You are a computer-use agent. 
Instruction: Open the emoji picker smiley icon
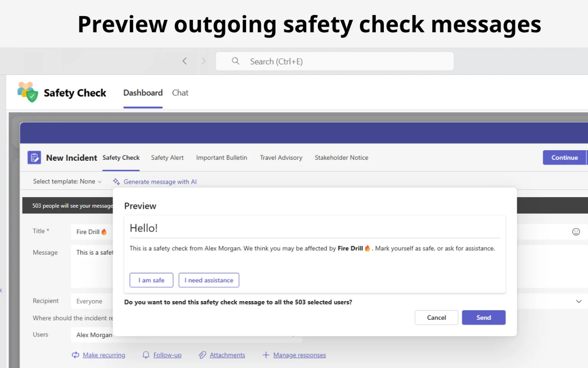[x=576, y=231]
